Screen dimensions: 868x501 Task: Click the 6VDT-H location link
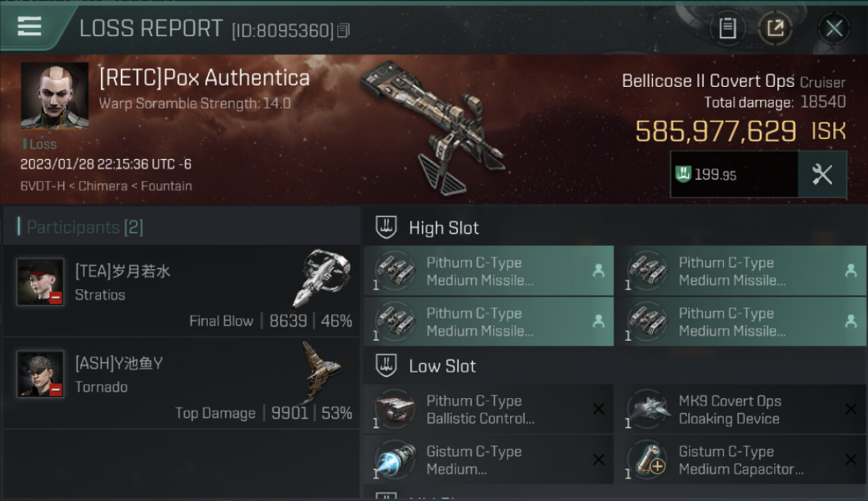coord(43,186)
